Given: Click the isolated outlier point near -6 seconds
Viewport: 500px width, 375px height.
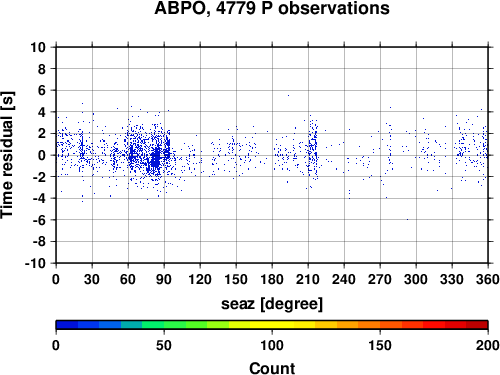Looking at the screenshot, I should pos(407,219).
